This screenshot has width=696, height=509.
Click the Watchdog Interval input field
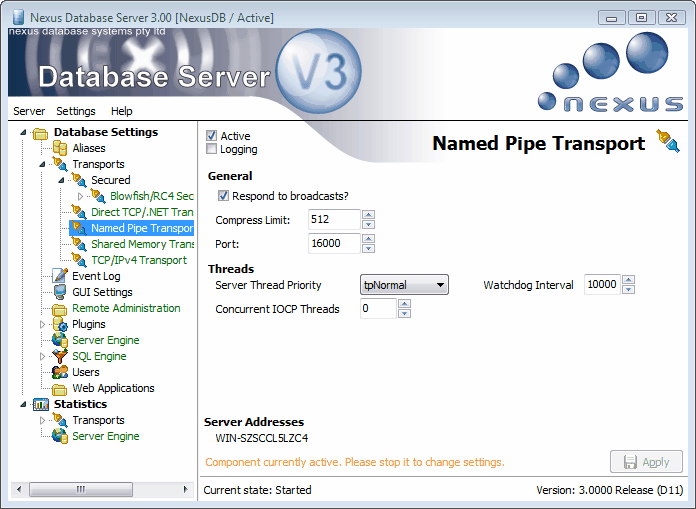click(x=602, y=284)
